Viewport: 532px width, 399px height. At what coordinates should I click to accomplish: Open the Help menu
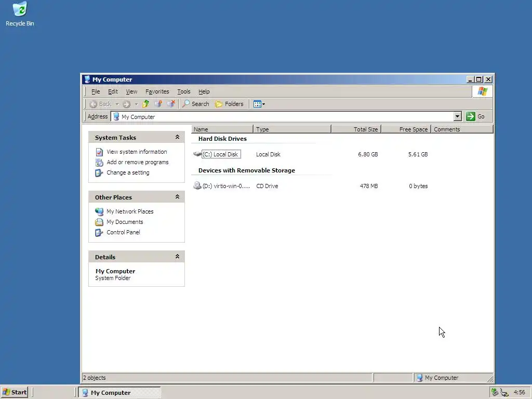tap(204, 91)
